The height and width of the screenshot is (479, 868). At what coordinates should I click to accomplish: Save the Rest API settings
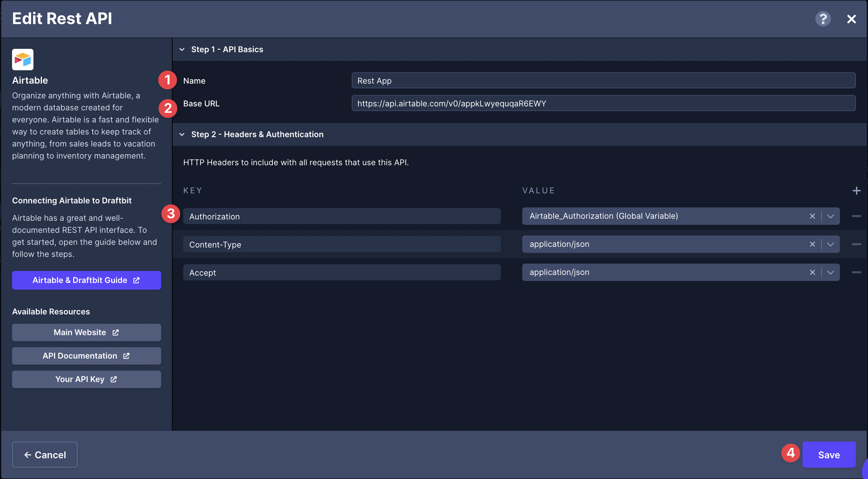pos(829,454)
